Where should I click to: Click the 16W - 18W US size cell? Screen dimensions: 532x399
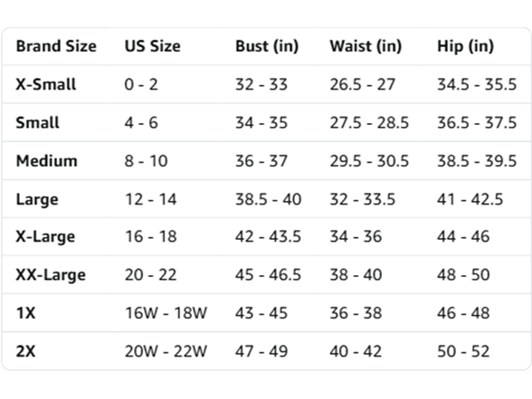(166, 313)
